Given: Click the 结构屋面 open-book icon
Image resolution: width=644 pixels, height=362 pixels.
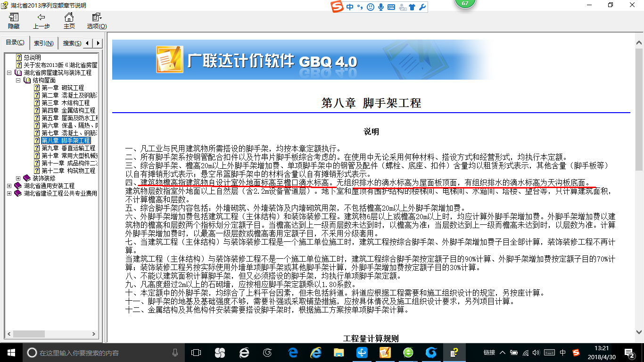Looking at the screenshot, I should (27, 80).
